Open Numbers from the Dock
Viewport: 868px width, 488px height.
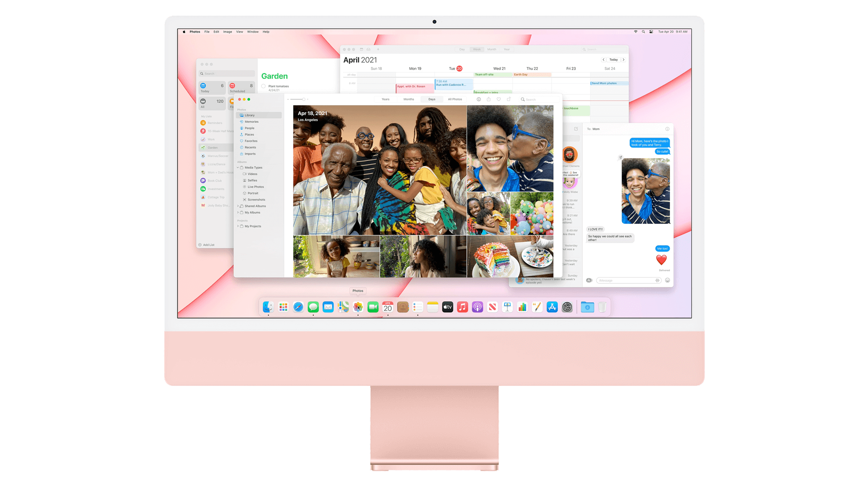pos(522,307)
